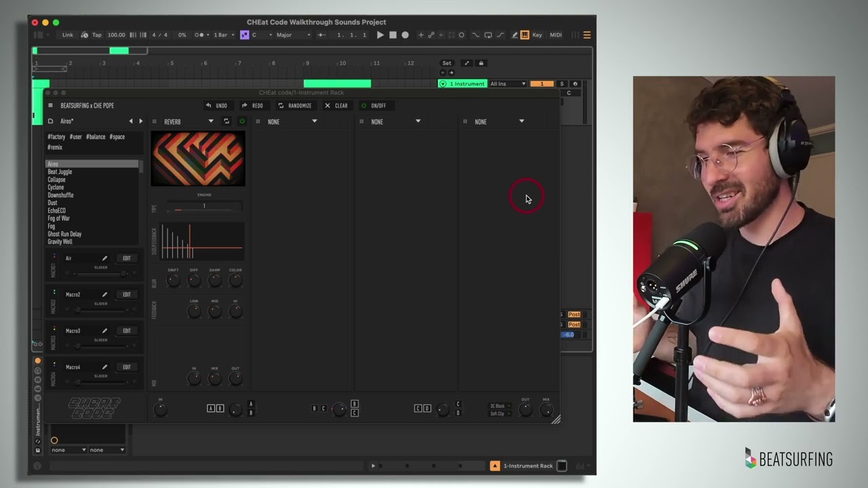The height and width of the screenshot is (488, 868).
Task: Click the lock icon near Set
Action: click(481, 63)
